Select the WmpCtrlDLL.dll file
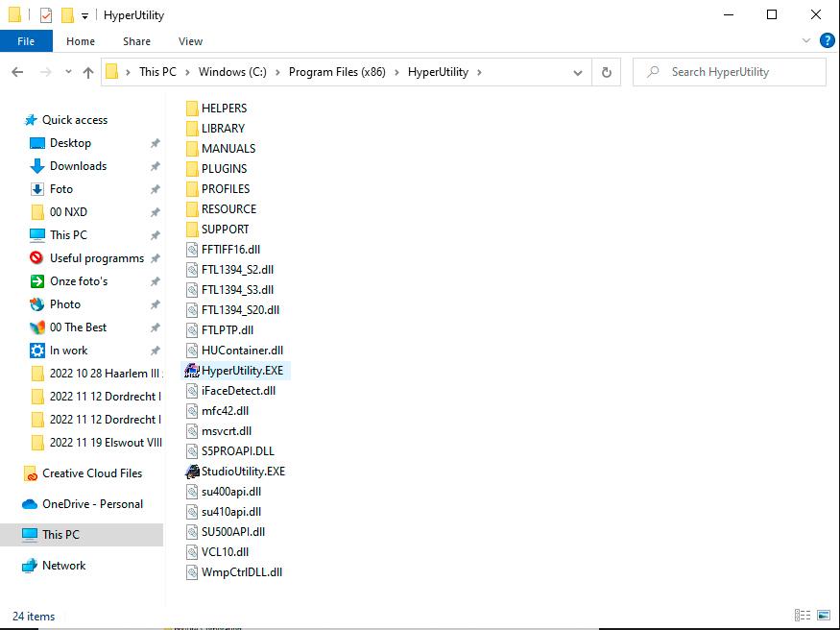The height and width of the screenshot is (630, 840). click(x=234, y=572)
